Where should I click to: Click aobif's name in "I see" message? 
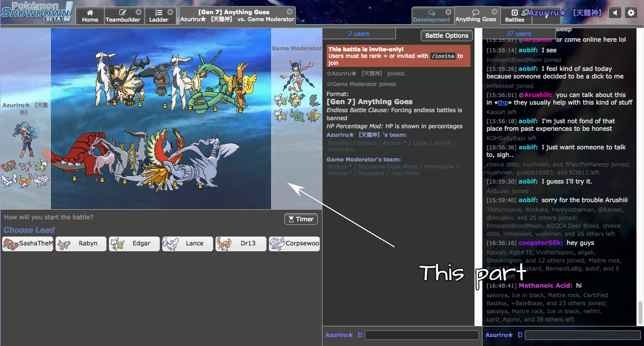click(x=528, y=50)
